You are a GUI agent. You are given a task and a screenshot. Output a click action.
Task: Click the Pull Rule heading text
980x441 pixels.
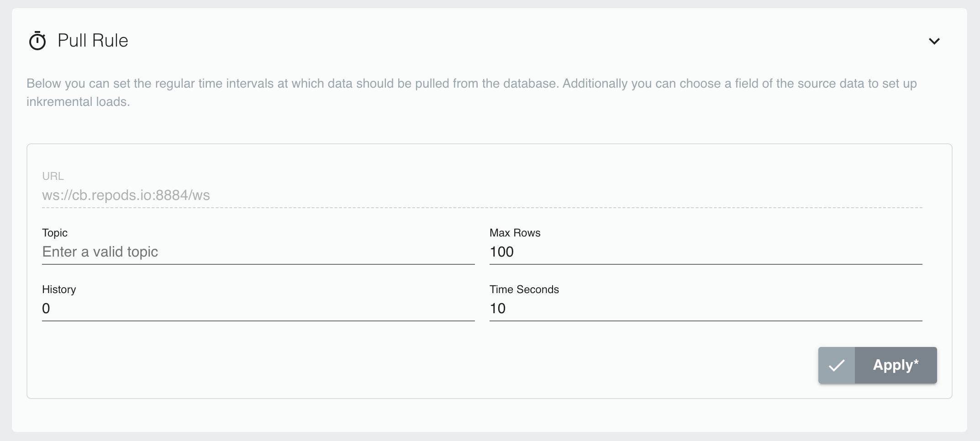tap(93, 41)
